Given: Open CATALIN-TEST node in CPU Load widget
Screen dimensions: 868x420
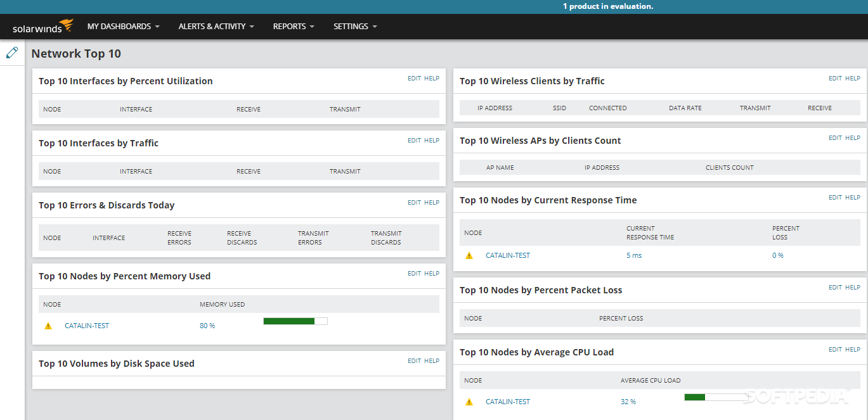Looking at the screenshot, I should coord(508,402).
